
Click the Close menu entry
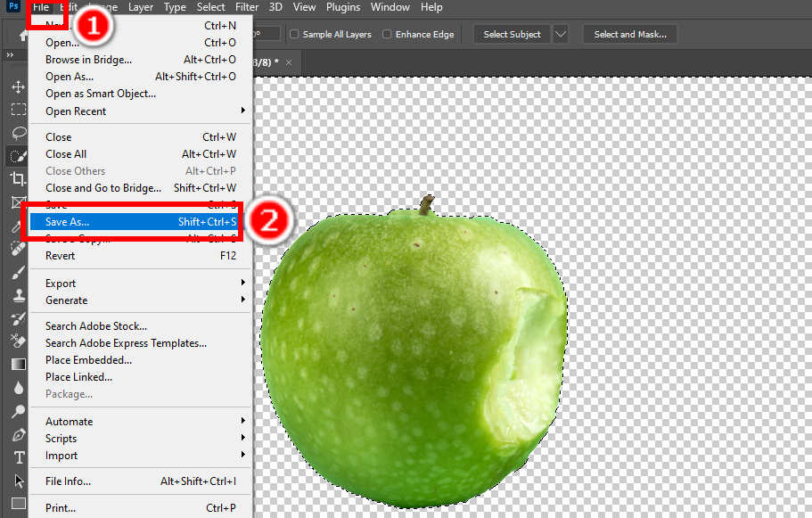tap(140, 137)
